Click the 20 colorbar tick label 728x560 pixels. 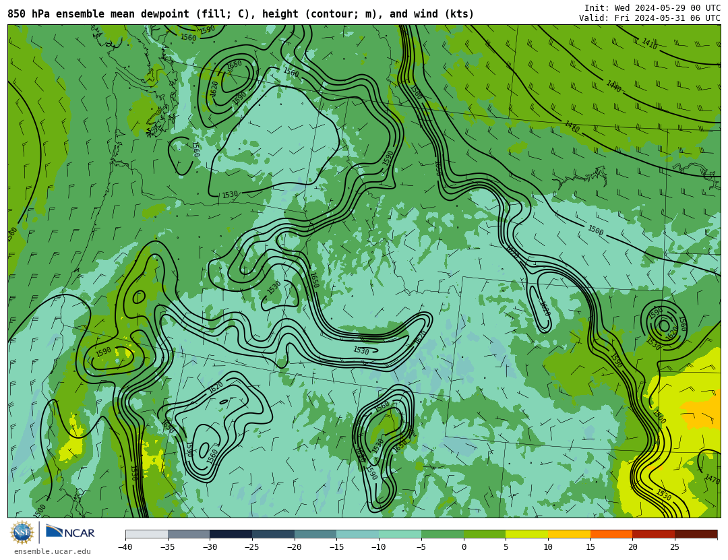(x=632, y=547)
